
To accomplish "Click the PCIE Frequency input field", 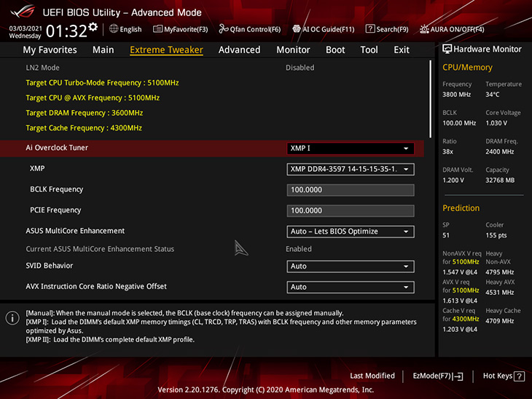I will coord(351,211).
